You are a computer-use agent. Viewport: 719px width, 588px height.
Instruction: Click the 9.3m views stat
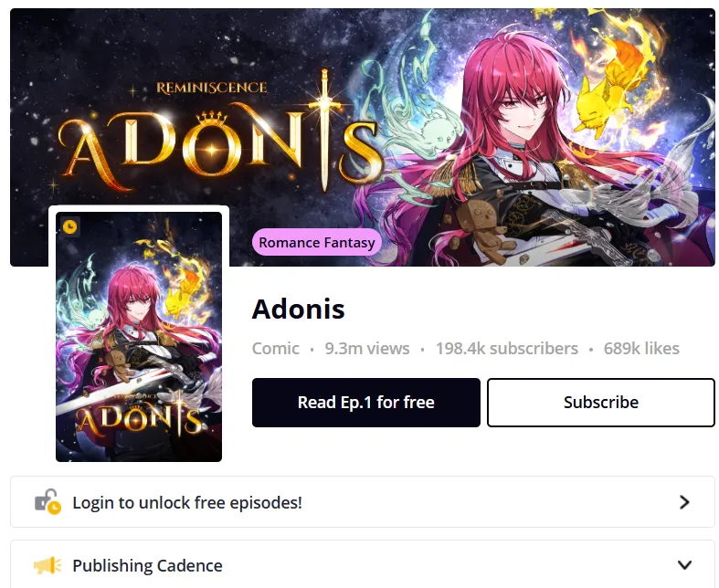(x=367, y=348)
